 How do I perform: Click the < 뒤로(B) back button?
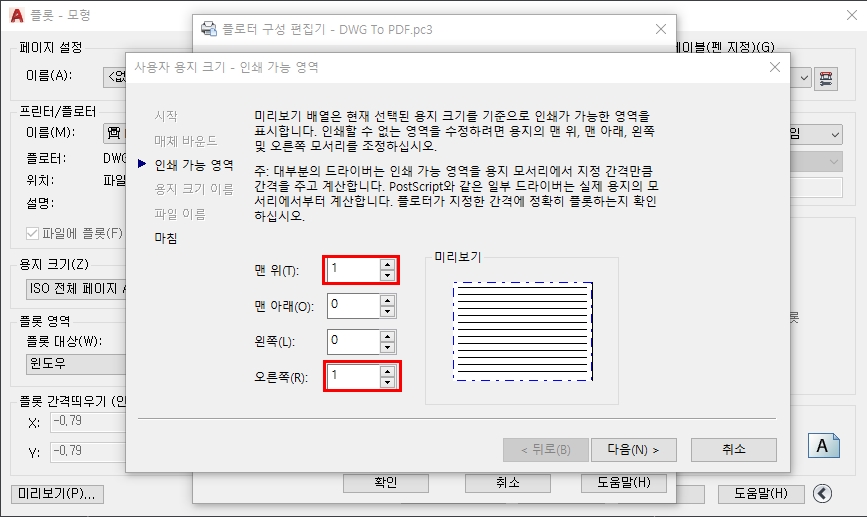(546, 450)
